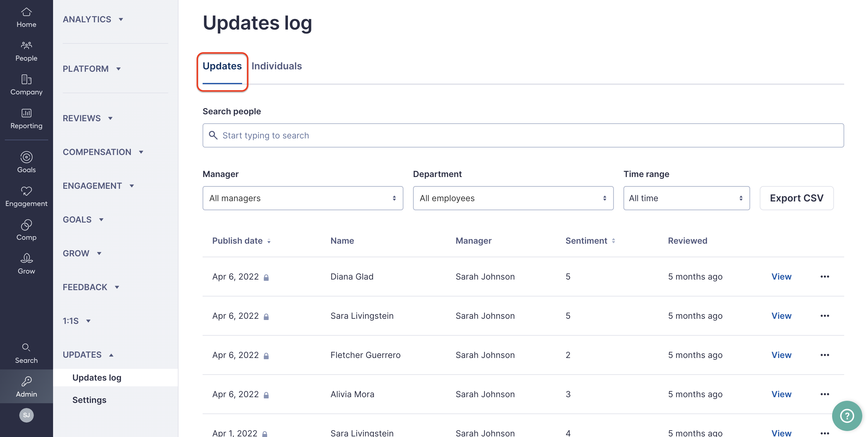Screen dimensions: 868x437
Task: Click name 'Fletcher Guerrero' in table
Action: point(365,355)
